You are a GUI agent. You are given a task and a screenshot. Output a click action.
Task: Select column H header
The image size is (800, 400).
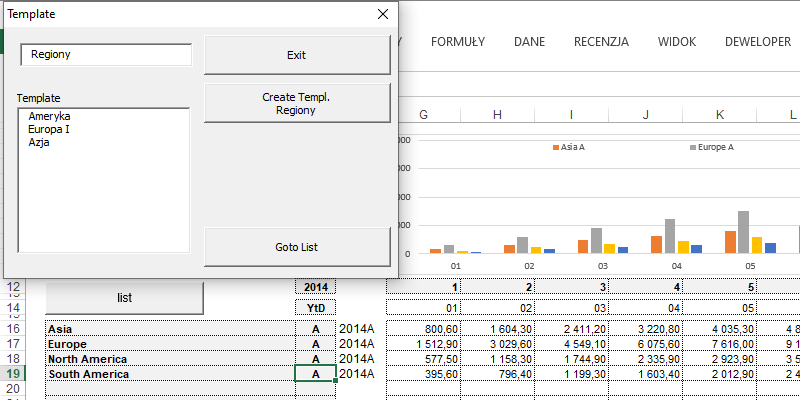pyautogui.click(x=496, y=115)
